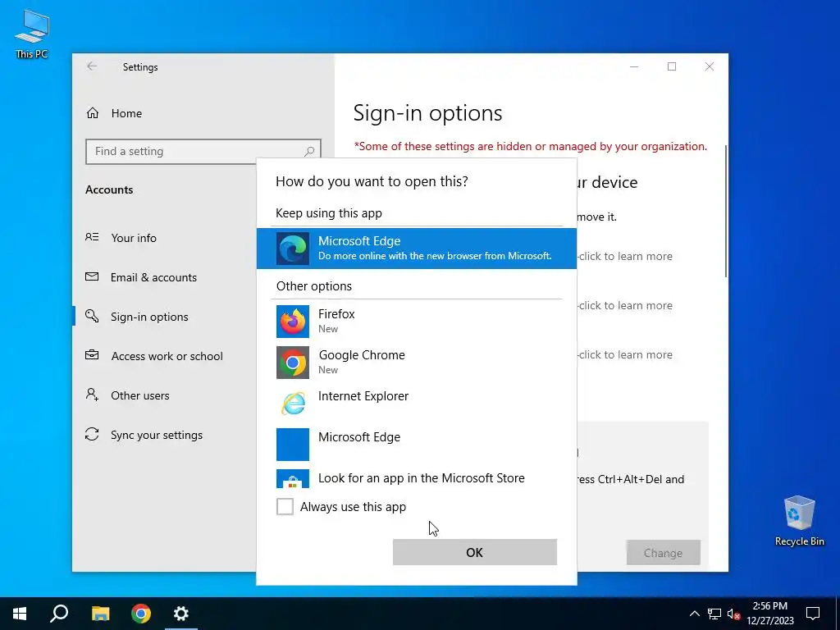Select the Internet Explorer icon
The width and height of the screenshot is (840, 630).
point(293,404)
